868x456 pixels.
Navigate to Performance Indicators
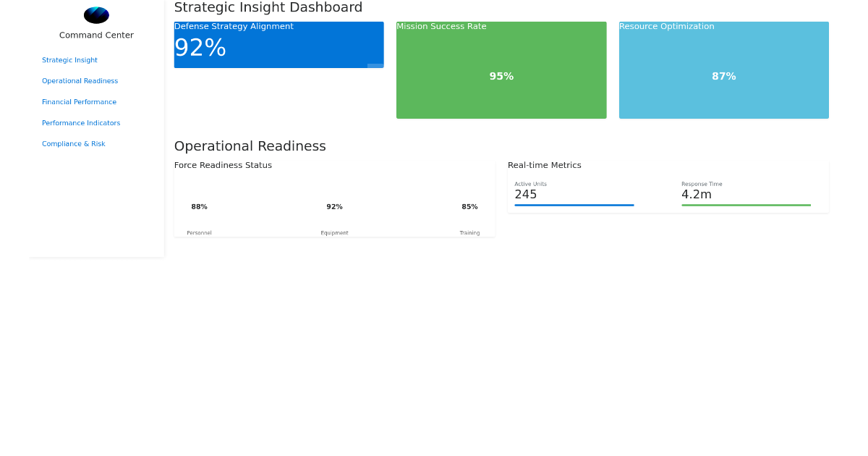coord(81,122)
